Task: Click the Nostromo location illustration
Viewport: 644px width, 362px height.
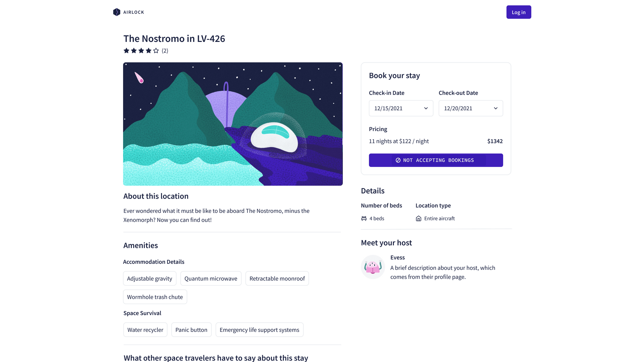Action: pyautogui.click(x=233, y=124)
